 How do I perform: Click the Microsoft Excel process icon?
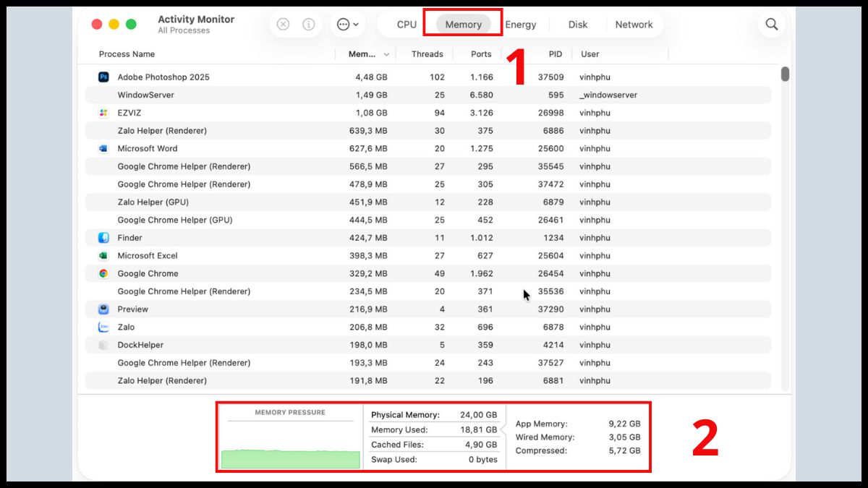tap(103, 256)
